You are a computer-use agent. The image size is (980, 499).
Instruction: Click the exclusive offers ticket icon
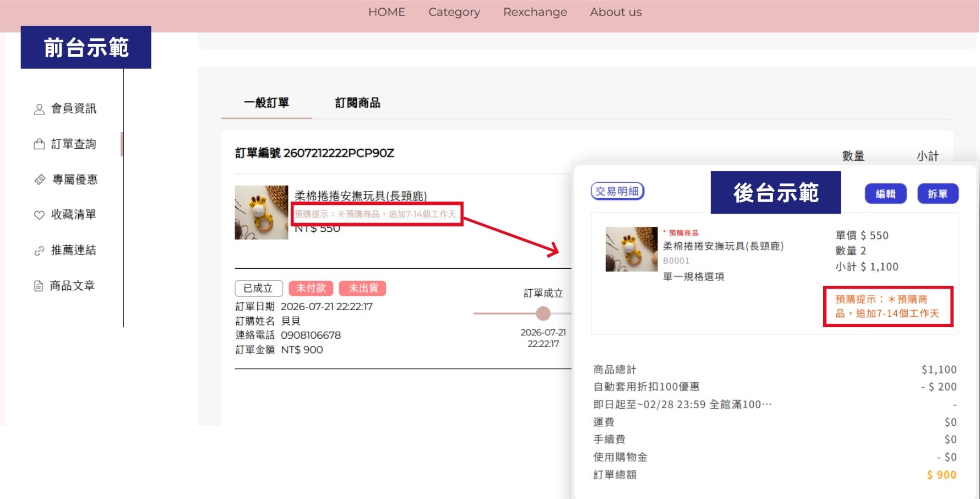(x=40, y=180)
